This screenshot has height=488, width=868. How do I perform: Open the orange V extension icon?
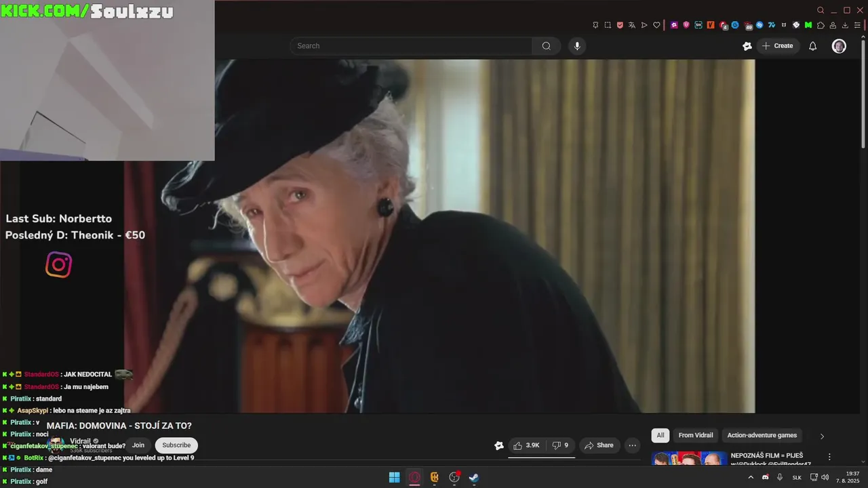(711, 25)
